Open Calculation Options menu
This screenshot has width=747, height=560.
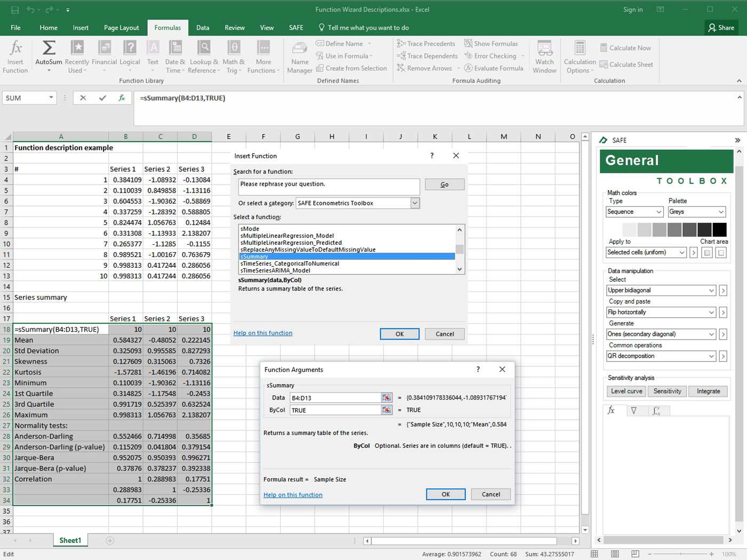pos(580,57)
